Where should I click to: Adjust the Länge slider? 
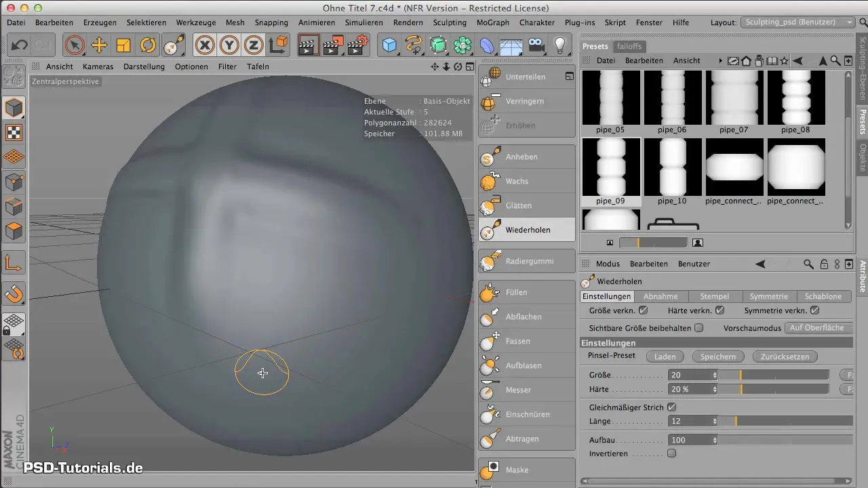pos(785,421)
